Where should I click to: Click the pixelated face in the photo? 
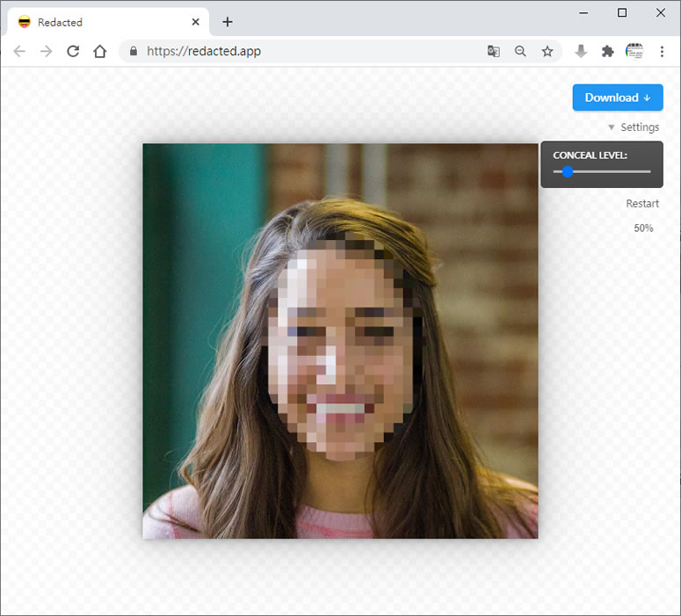[x=343, y=351]
